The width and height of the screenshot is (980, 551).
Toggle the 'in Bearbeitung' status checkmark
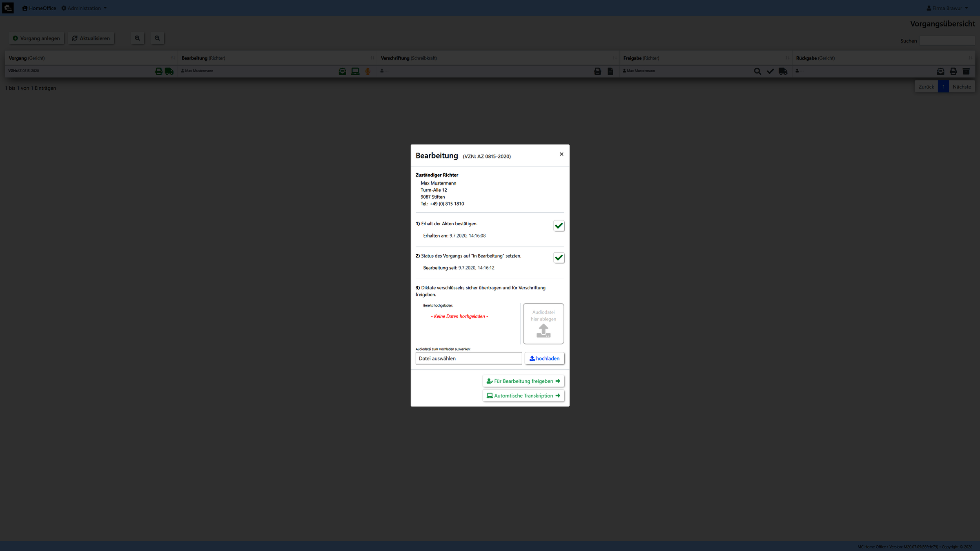[x=559, y=258]
